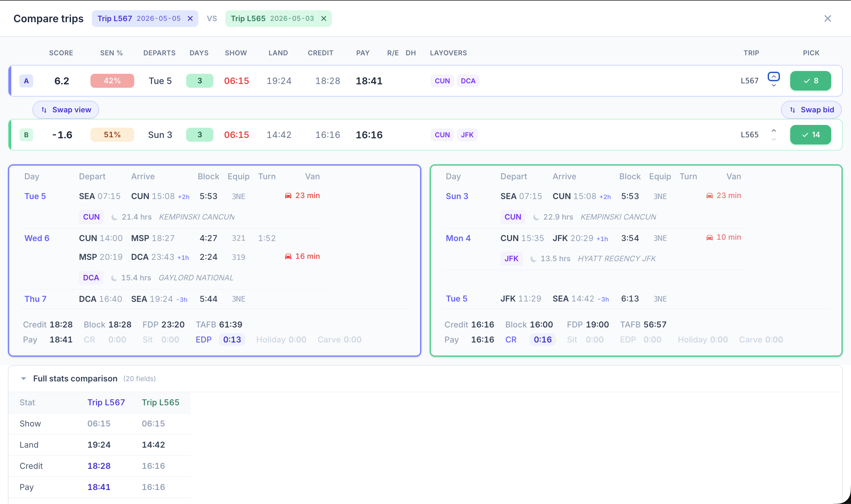Click the DCA layover tag in row A
This screenshot has width=851, height=504.
468,81
